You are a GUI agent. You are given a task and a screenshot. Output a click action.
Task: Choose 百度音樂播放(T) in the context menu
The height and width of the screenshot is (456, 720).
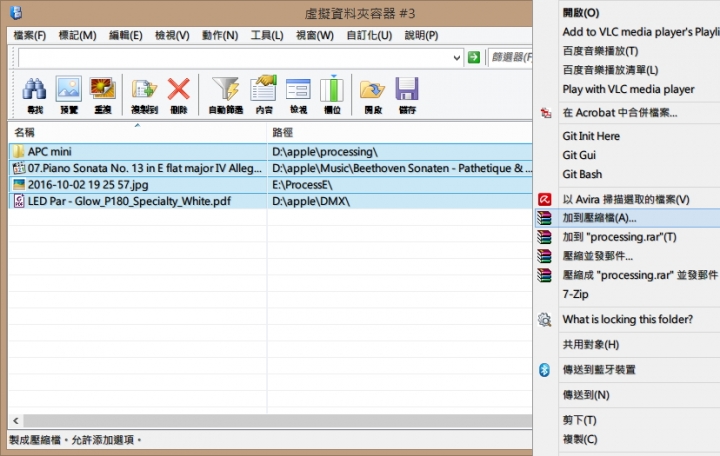600,51
